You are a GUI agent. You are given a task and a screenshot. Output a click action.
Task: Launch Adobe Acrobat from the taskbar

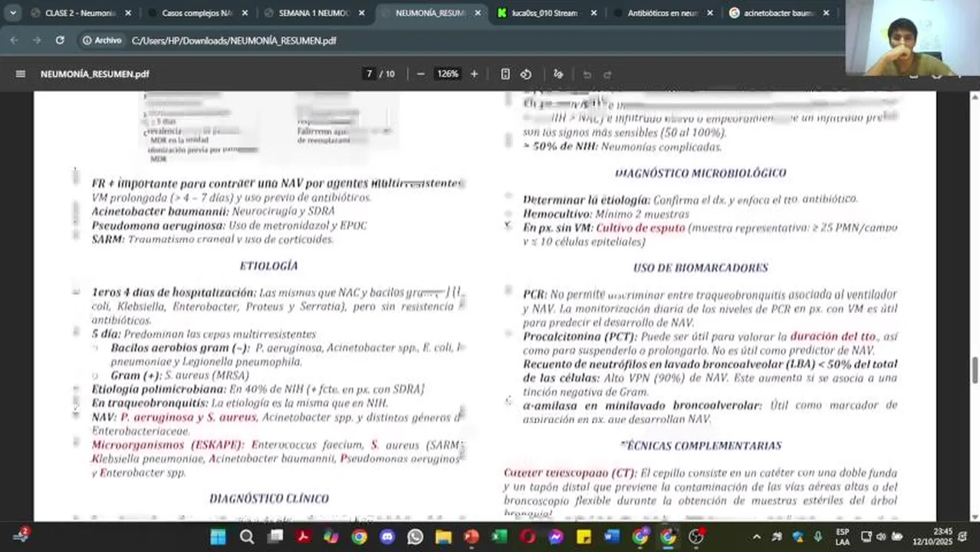(x=303, y=537)
